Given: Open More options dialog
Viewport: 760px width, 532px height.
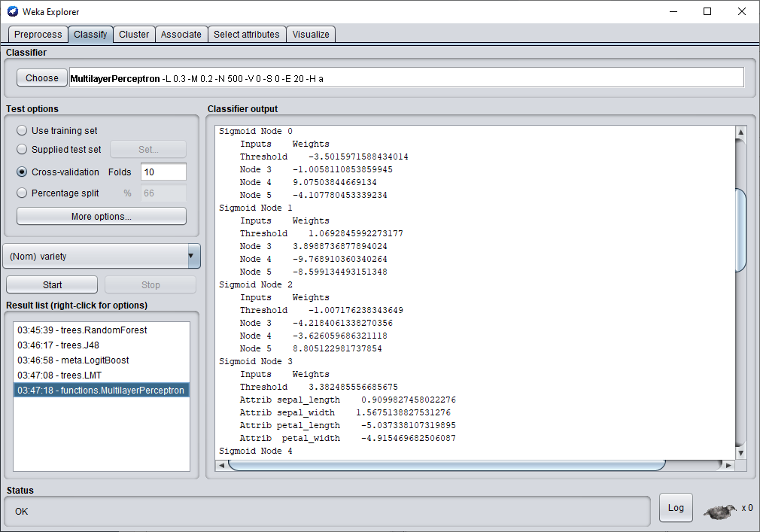Looking at the screenshot, I should (102, 217).
